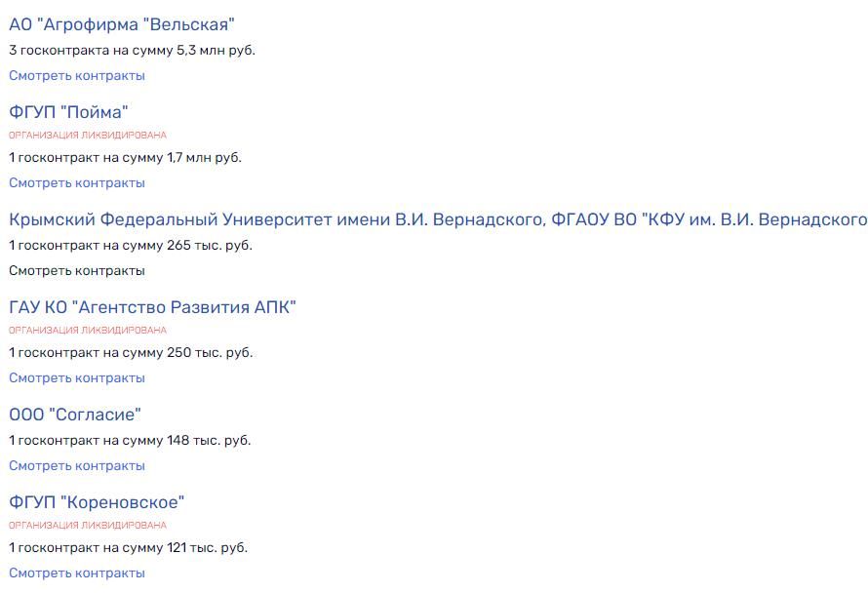View contracts for ФГУП Кореновское
The height and width of the screenshot is (593, 868).
click(76, 573)
